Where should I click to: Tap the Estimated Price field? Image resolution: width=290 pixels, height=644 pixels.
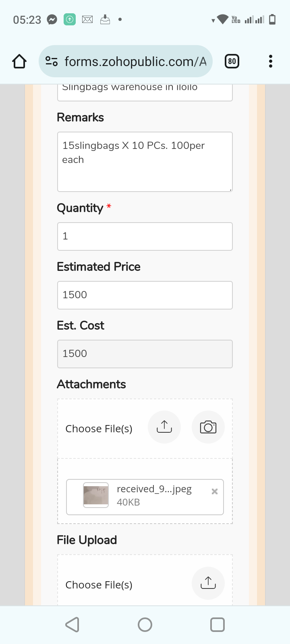[145, 295]
